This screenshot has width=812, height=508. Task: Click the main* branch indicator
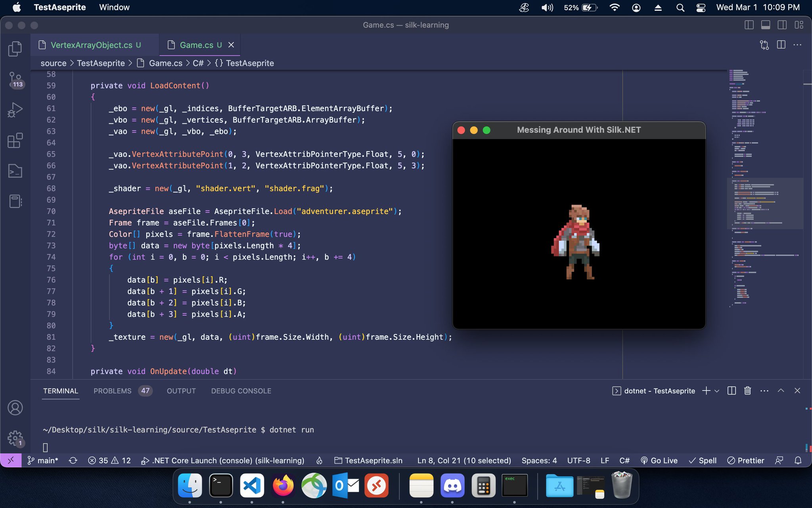[44, 460]
